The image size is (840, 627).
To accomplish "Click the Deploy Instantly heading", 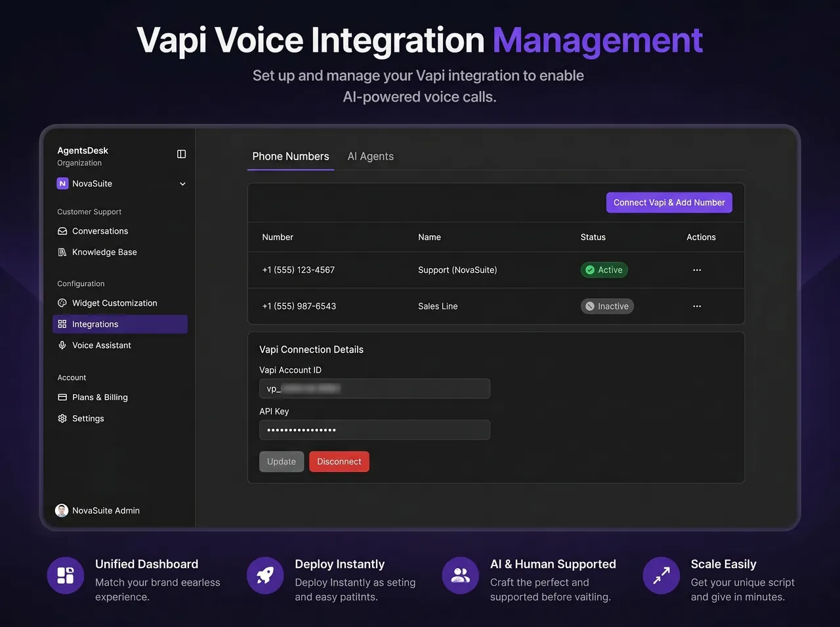I will coord(340,564).
